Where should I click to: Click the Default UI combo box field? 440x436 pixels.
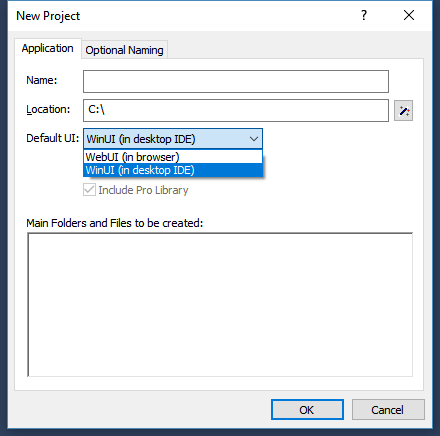(x=173, y=139)
